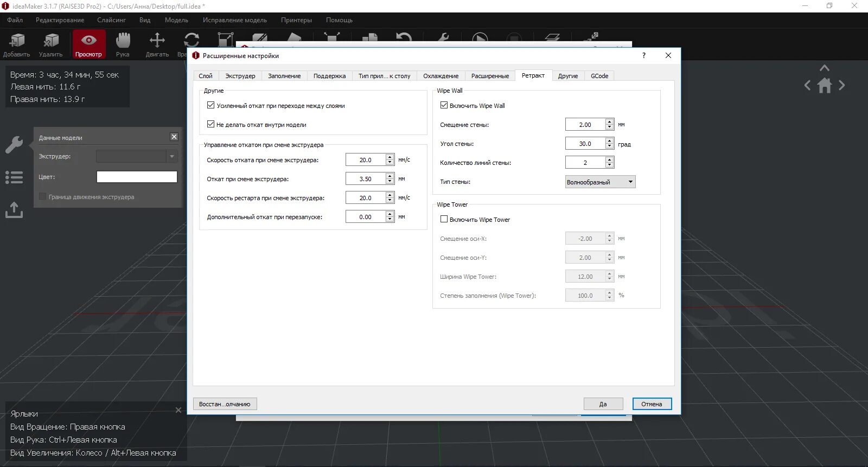Open the Помощь menu
The height and width of the screenshot is (467, 868).
click(x=339, y=20)
